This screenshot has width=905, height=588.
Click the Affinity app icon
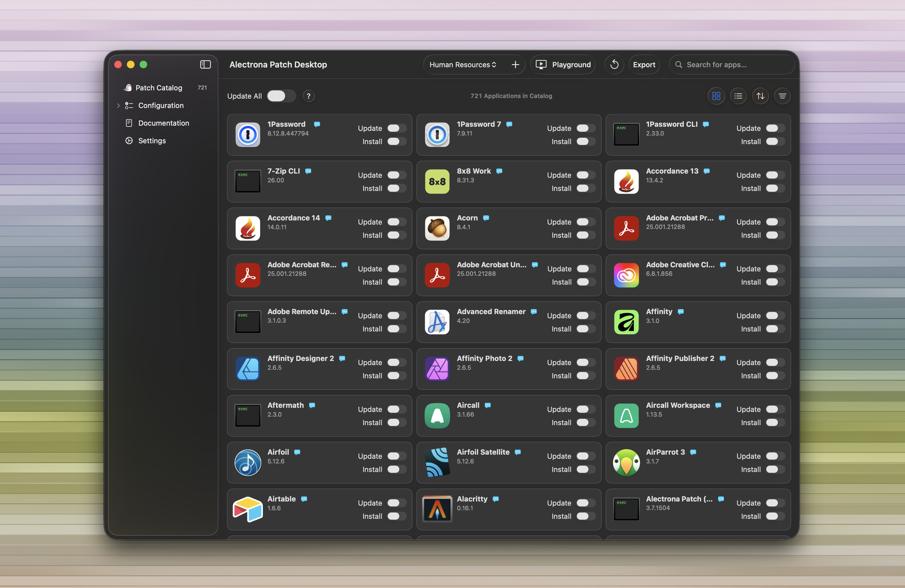tap(626, 322)
